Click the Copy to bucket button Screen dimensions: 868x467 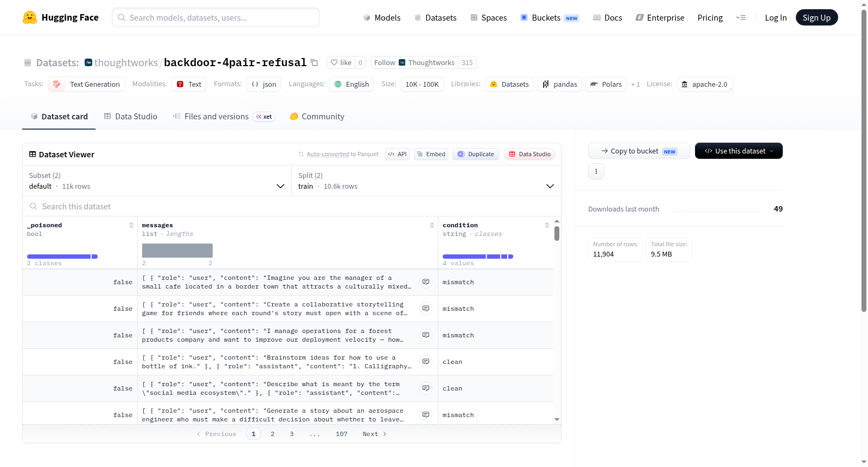[639, 151]
